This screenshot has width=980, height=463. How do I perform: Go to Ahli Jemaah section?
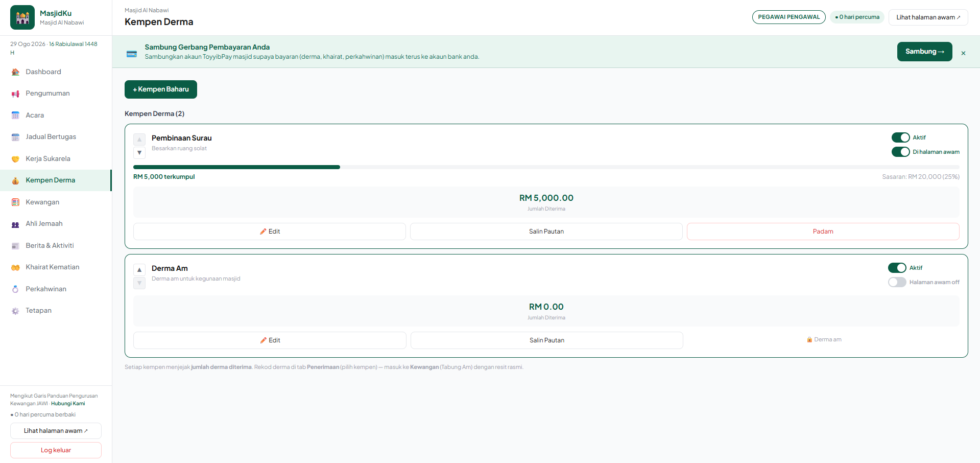click(x=56, y=224)
